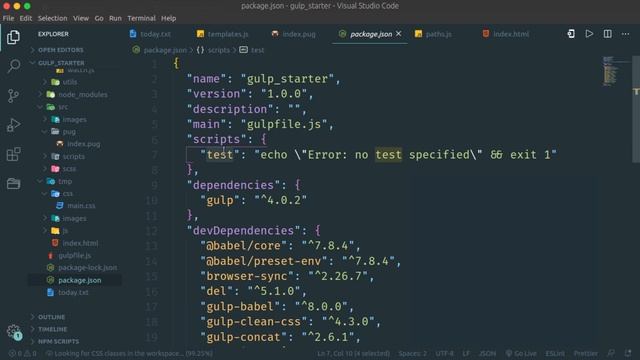This screenshot has width=640, height=360.
Task: Collapse the GULP_STARTER folder section
Action: [x=61, y=63]
